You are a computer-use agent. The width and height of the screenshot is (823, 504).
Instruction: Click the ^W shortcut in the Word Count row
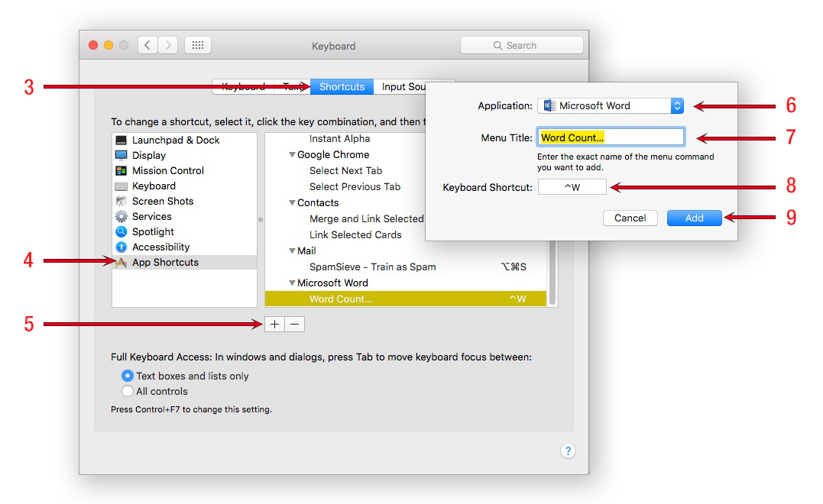(x=517, y=299)
